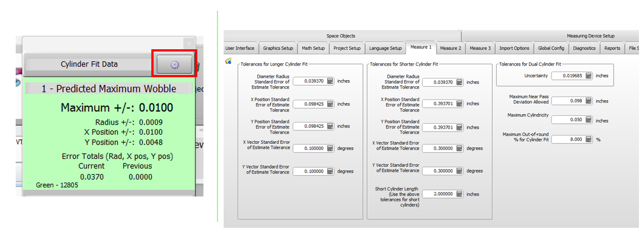
Task: Open calculator for Longer Fit Diameter Radius tolerance
Action: point(330,81)
